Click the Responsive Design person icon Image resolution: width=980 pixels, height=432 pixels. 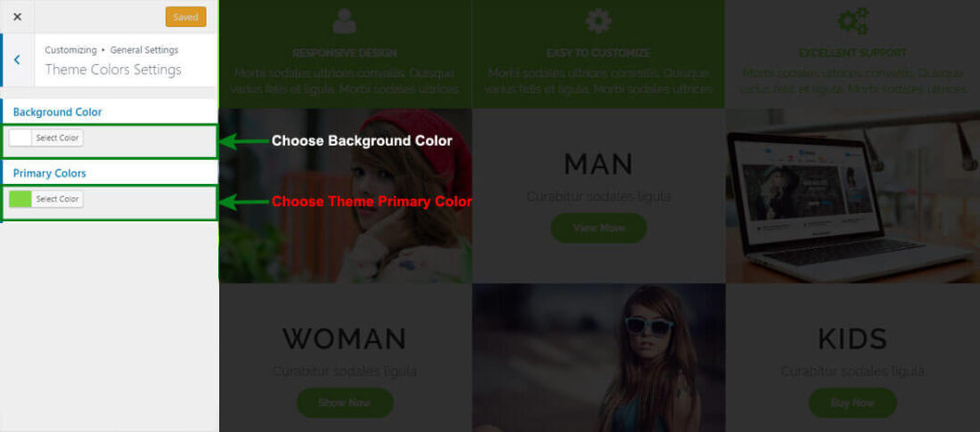(345, 21)
